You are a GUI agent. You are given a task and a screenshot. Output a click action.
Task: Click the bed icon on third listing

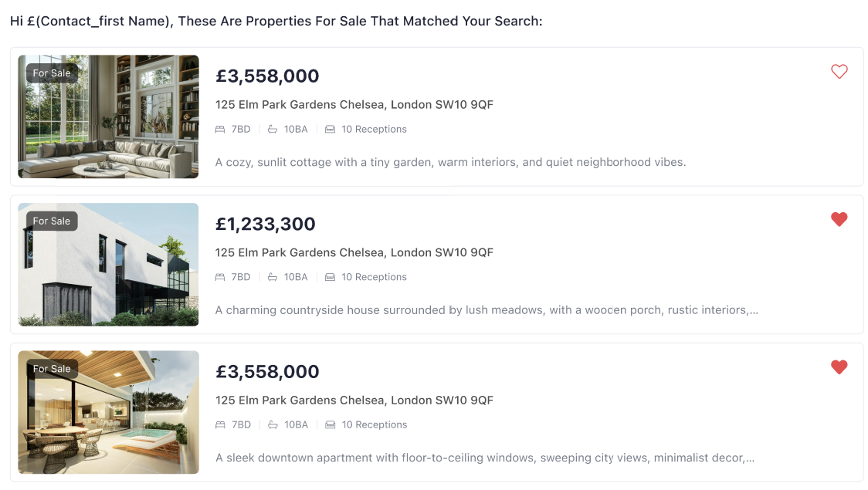click(220, 425)
